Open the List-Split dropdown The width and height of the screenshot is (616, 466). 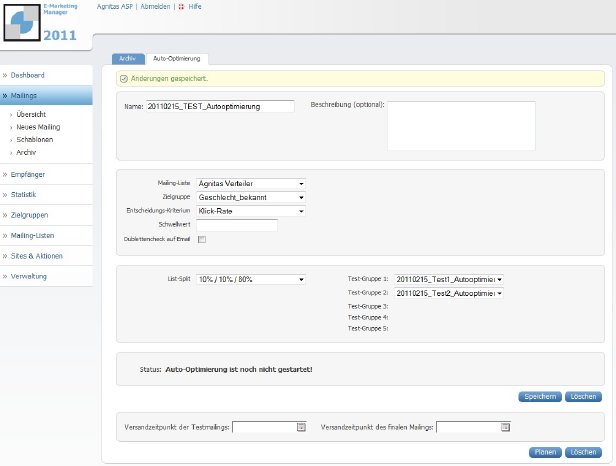click(251, 279)
